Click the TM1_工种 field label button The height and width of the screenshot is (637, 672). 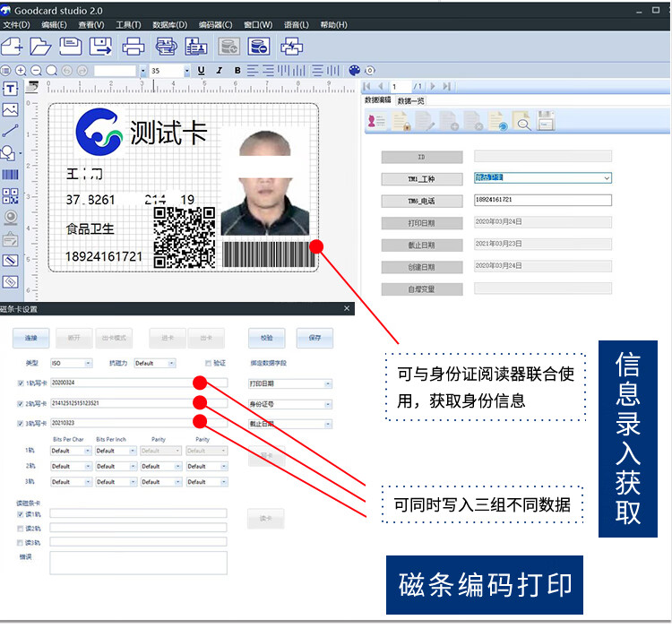point(422,179)
